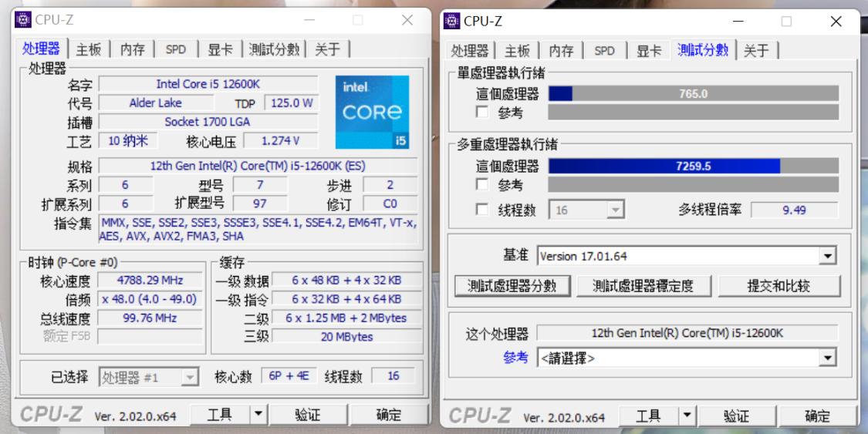Enable 參考 checkbox under multi thread

pos(482,184)
